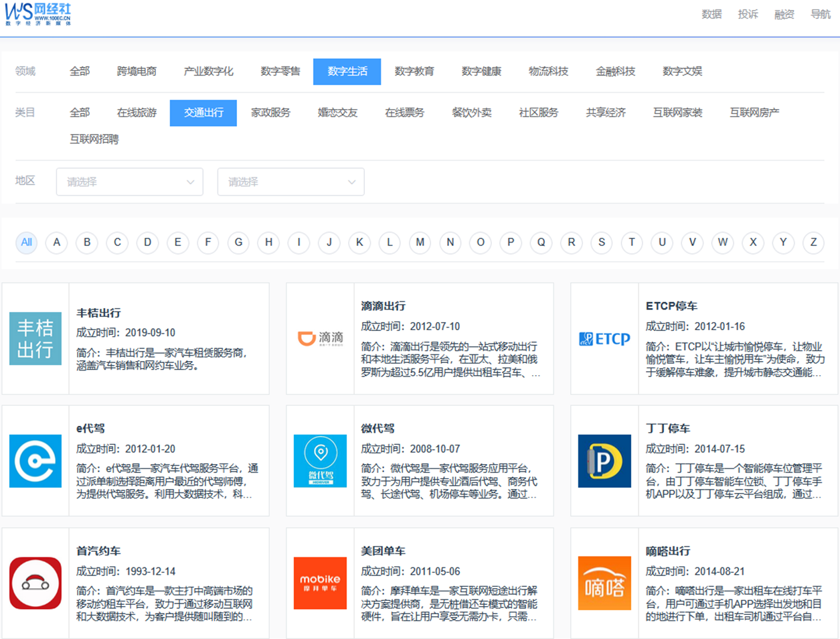Click the 融资 navigation link
This screenshot has width=840, height=639.
783,15
